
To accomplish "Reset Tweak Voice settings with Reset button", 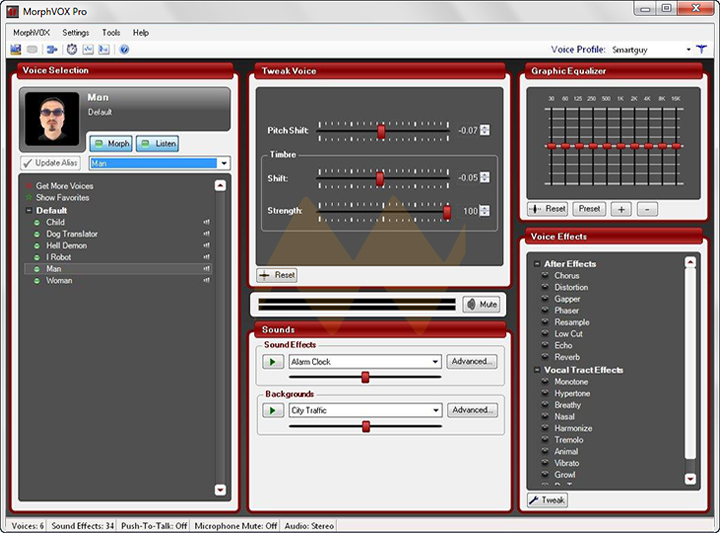I will pyautogui.click(x=277, y=275).
